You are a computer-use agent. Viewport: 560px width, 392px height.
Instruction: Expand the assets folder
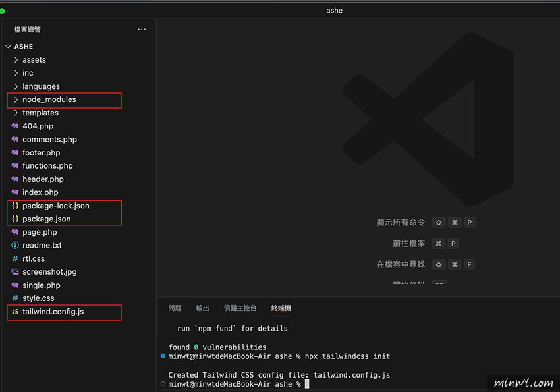pos(16,59)
